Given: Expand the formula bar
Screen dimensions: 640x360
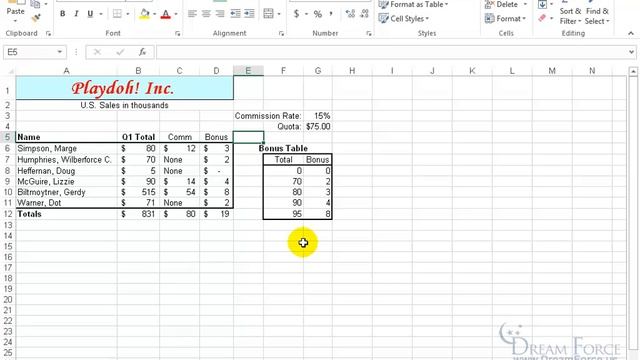Looking at the screenshot, I should point(631,52).
